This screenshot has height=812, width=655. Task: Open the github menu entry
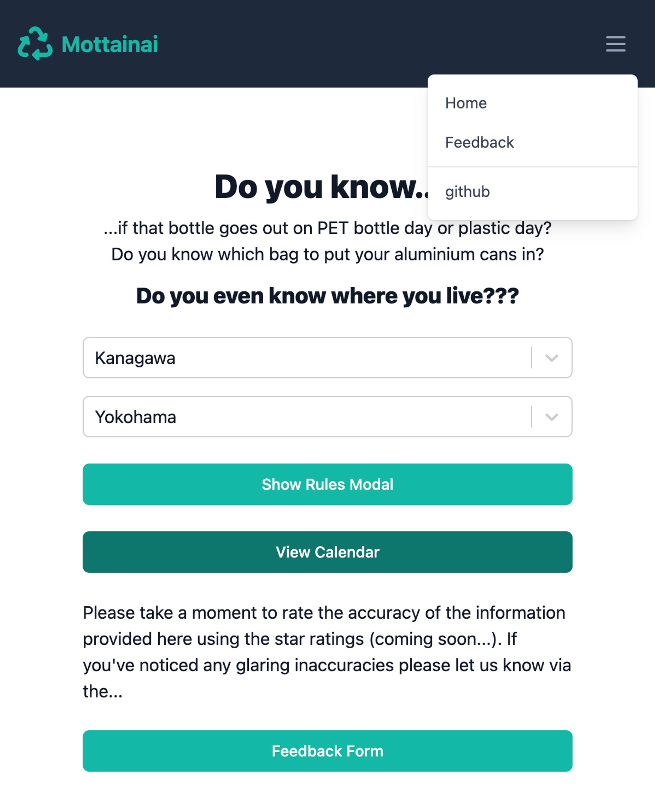coord(467,192)
